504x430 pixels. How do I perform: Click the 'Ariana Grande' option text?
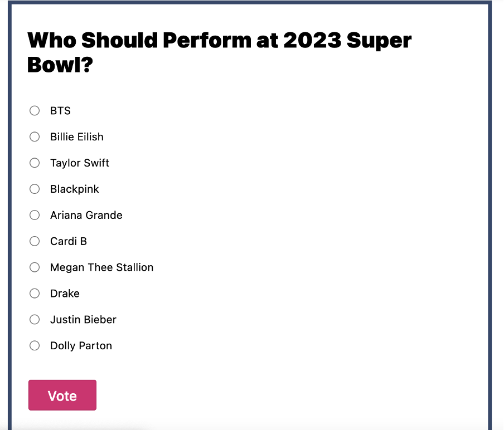(86, 215)
